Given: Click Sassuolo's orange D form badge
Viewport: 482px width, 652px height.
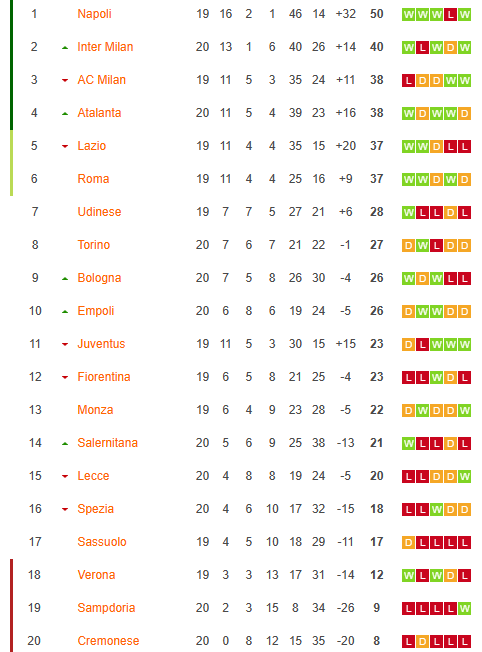Looking at the screenshot, I should click(x=408, y=543).
